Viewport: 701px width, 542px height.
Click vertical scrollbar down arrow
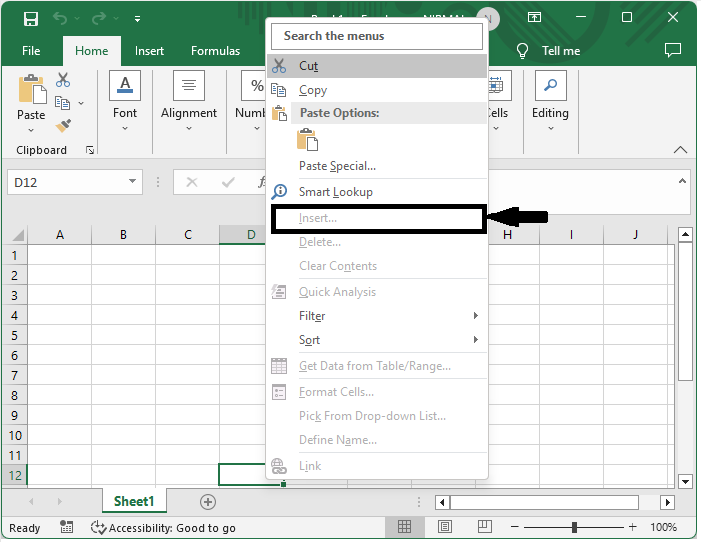point(685,482)
